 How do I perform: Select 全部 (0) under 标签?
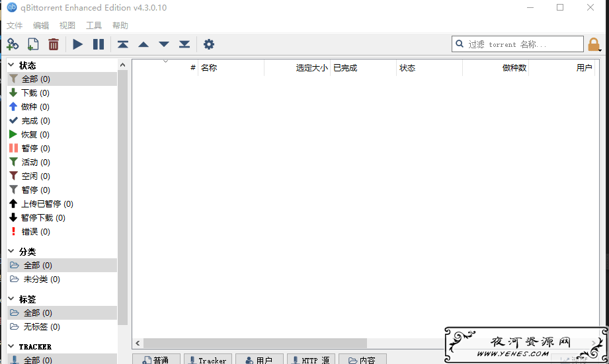coord(62,312)
